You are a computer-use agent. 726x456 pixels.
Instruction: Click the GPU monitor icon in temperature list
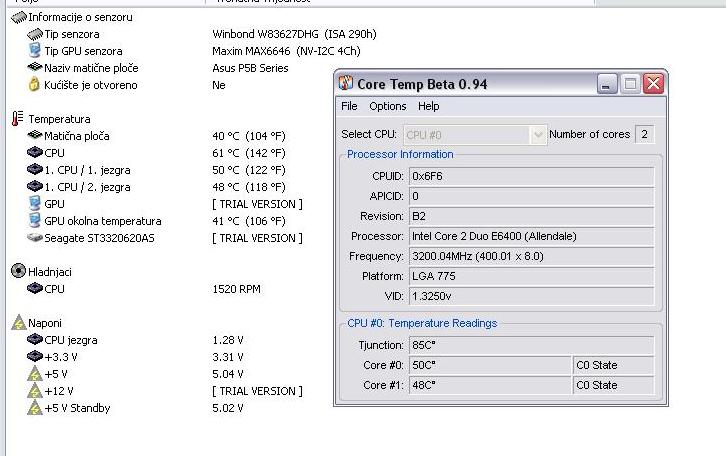(x=34, y=204)
